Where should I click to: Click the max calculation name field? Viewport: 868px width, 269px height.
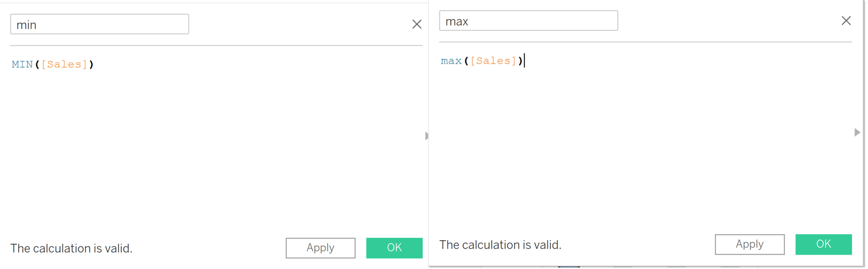[x=528, y=21]
